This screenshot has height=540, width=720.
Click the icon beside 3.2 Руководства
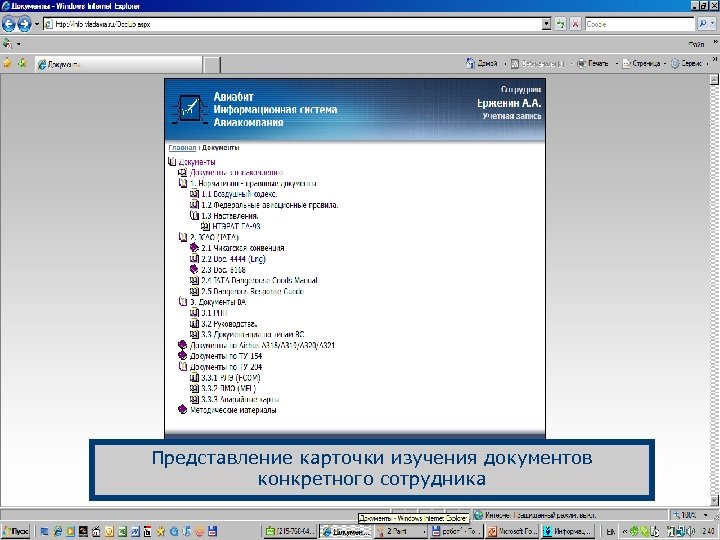[x=194, y=324]
